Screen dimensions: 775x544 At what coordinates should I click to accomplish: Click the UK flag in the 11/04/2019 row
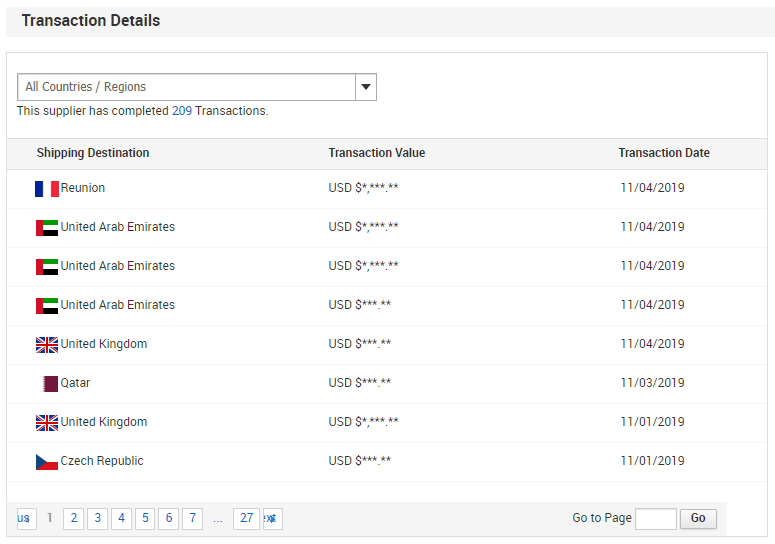(x=47, y=345)
